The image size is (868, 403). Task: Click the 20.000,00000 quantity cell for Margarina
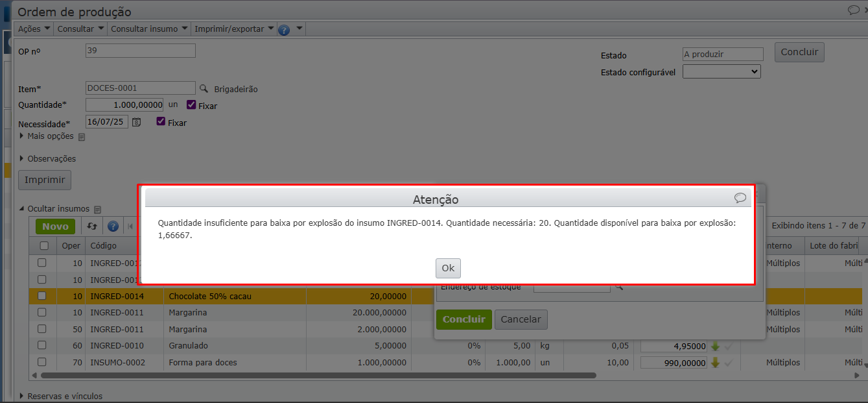click(x=358, y=312)
